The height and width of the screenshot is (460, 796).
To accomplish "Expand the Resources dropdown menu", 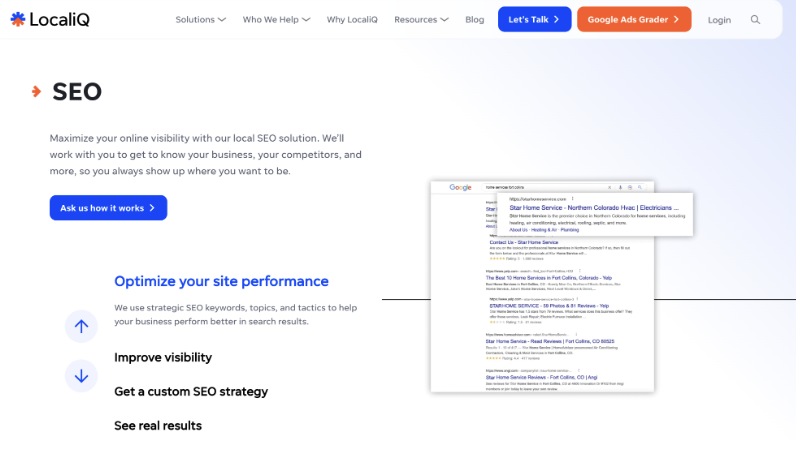I will (421, 20).
